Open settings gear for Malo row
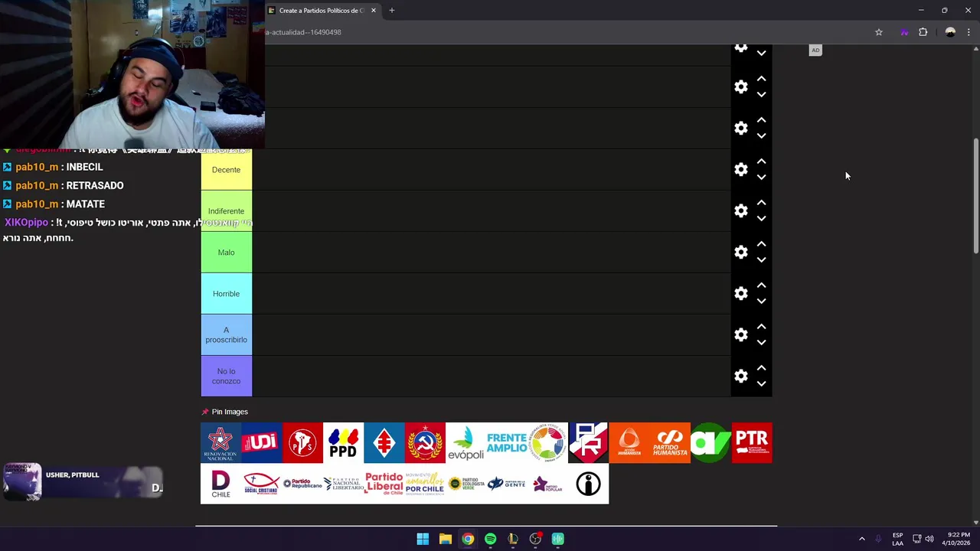The image size is (980, 551). [740, 252]
